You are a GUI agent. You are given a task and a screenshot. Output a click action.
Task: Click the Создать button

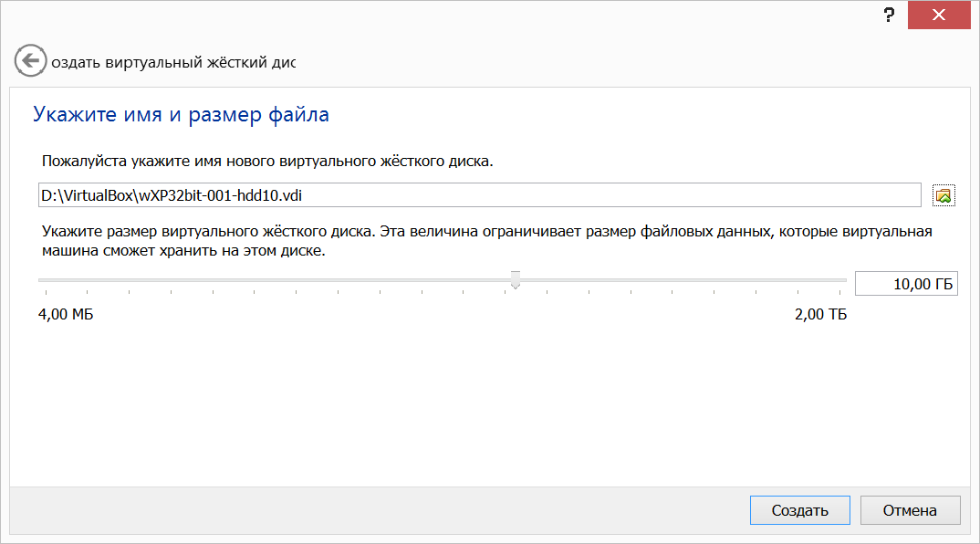pyautogui.click(x=799, y=510)
